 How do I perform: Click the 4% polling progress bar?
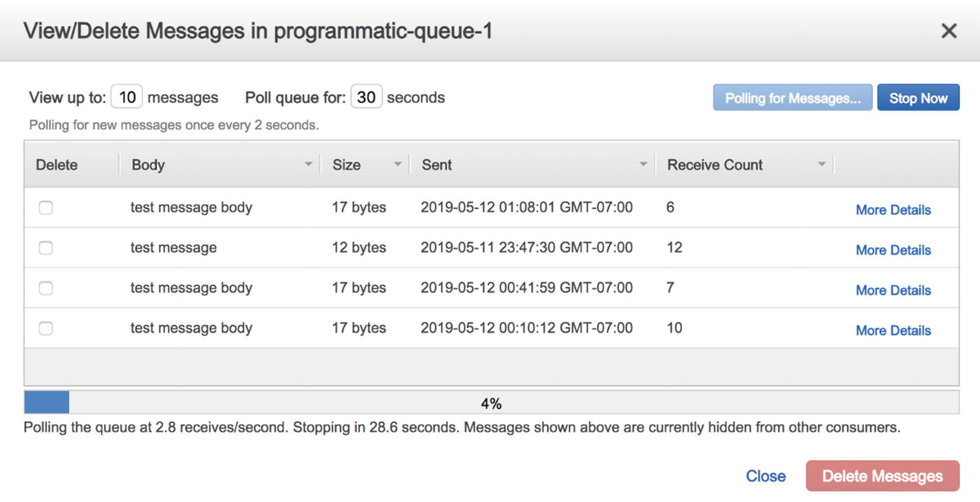(x=490, y=402)
